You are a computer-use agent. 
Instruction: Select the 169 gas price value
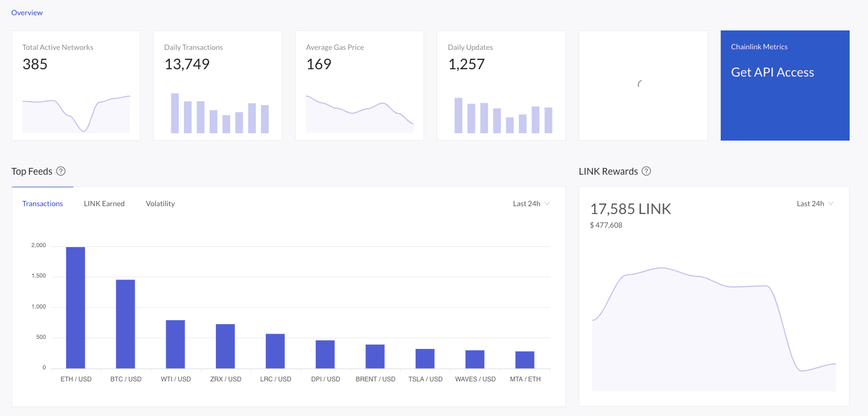(x=319, y=64)
